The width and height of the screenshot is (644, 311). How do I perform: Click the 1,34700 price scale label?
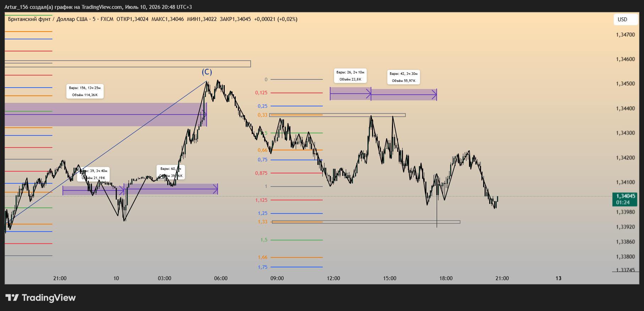626,35
